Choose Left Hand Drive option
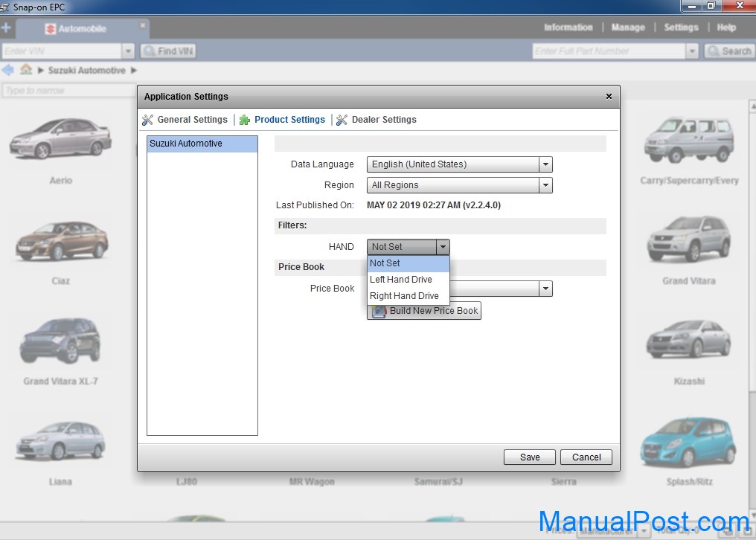The height and width of the screenshot is (540, 756). [x=409, y=280]
